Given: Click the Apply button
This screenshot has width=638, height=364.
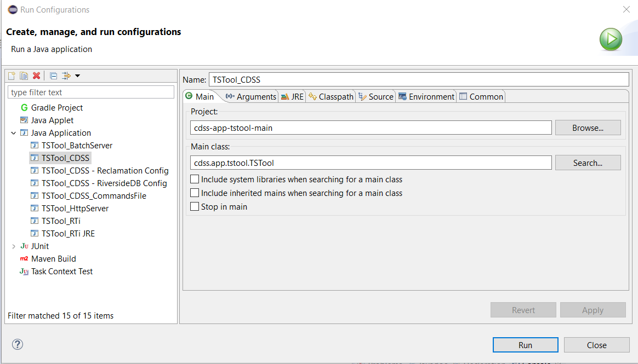Looking at the screenshot, I should tap(593, 310).
